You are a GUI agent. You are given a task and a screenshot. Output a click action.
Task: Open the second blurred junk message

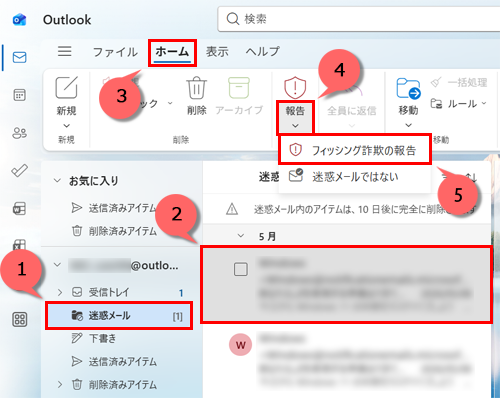click(x=347, y=361)
